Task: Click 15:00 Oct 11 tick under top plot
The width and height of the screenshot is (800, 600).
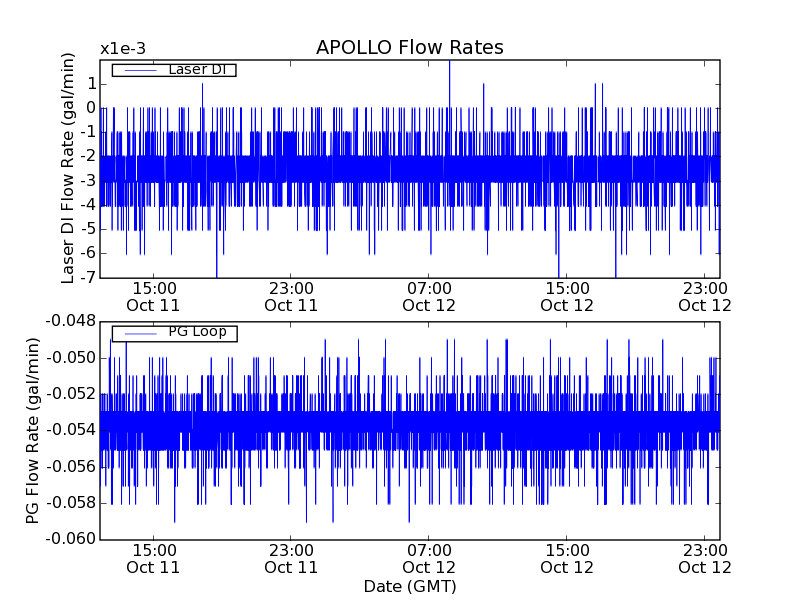Action: [x=153, y=296]
